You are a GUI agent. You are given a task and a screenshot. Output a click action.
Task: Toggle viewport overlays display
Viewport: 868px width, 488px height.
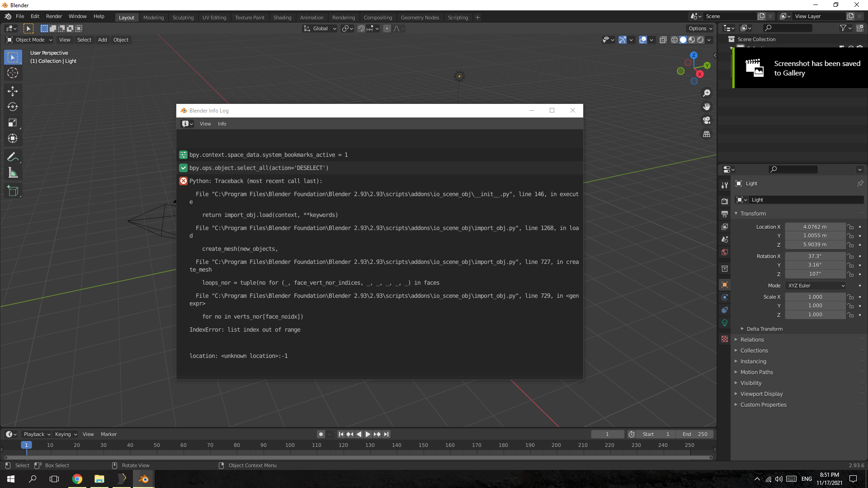tap(643, 40)
